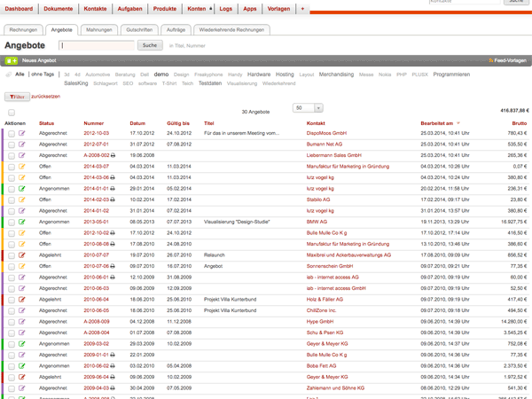Toggle the select-all offers checkbox

[x=12, y=113]
